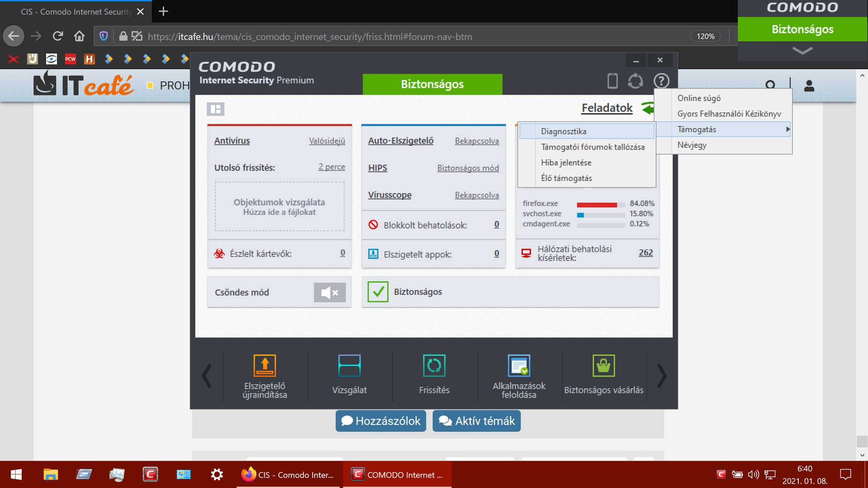This screenshot has width=868, height=488.
Task: Click the Feladatok link
Action: coord(606,108)
